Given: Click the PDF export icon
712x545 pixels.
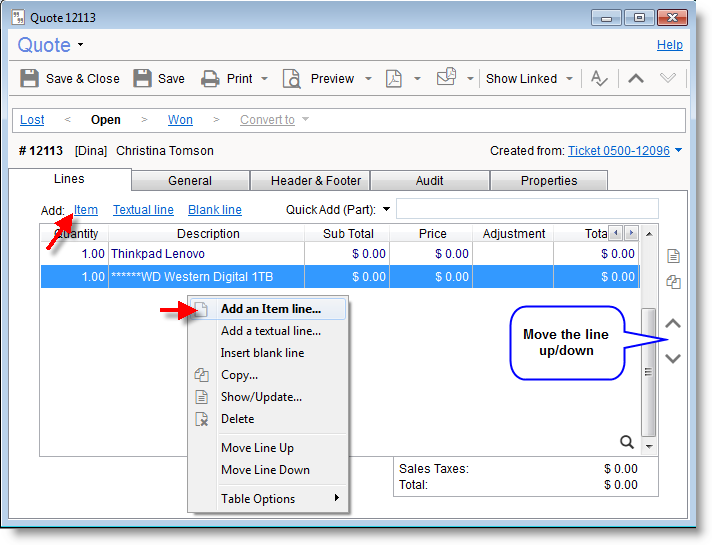Looking at the screenshot, I should 394,79.
